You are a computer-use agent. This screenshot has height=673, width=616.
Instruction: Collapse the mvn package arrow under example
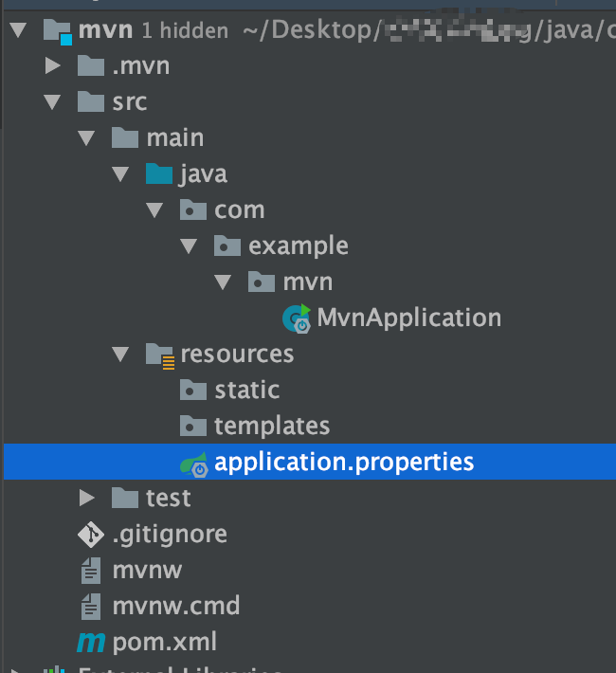pos(223,282)
